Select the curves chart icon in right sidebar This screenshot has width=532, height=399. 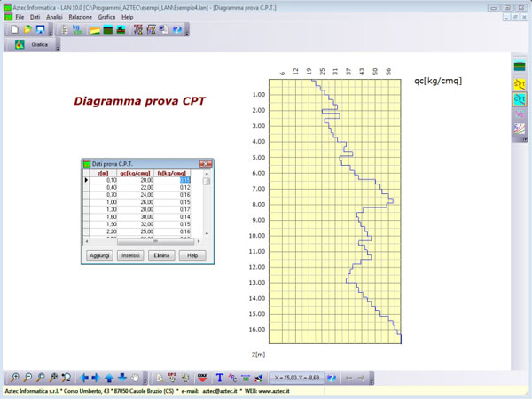[520, 129]
